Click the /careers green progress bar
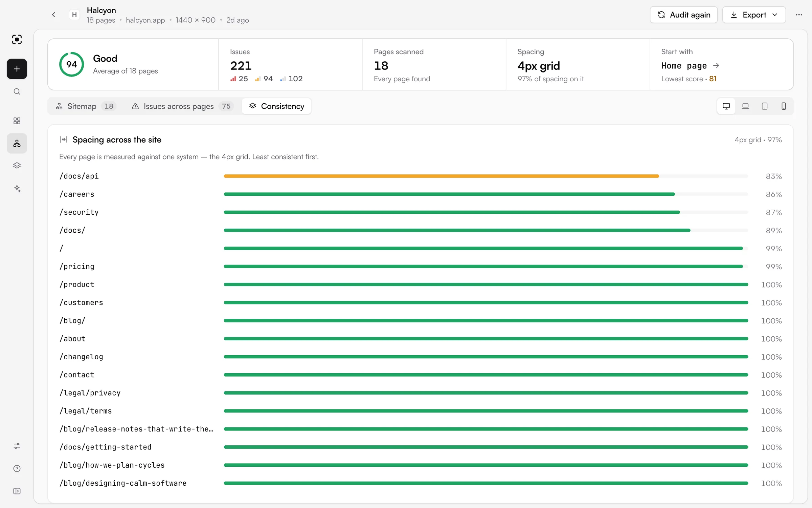The height and width of the screenshot is (508, 812). point(449,194)
